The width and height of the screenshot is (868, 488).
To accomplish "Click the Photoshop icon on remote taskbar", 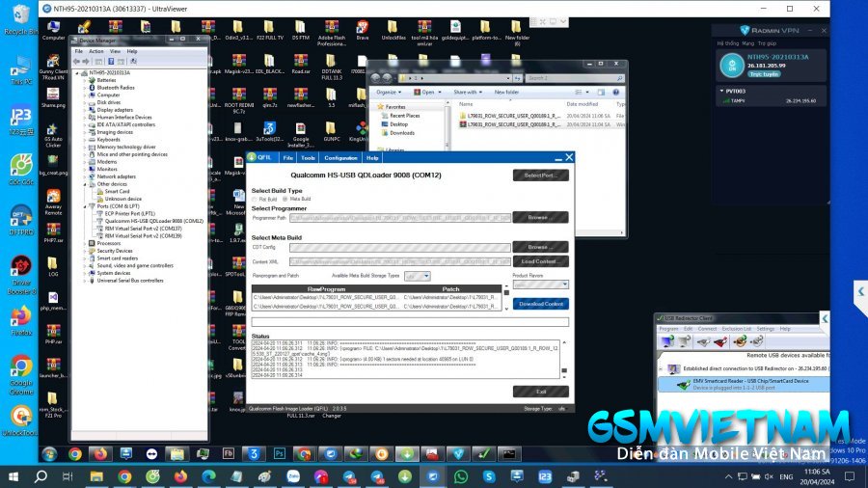I will point(279,454).
